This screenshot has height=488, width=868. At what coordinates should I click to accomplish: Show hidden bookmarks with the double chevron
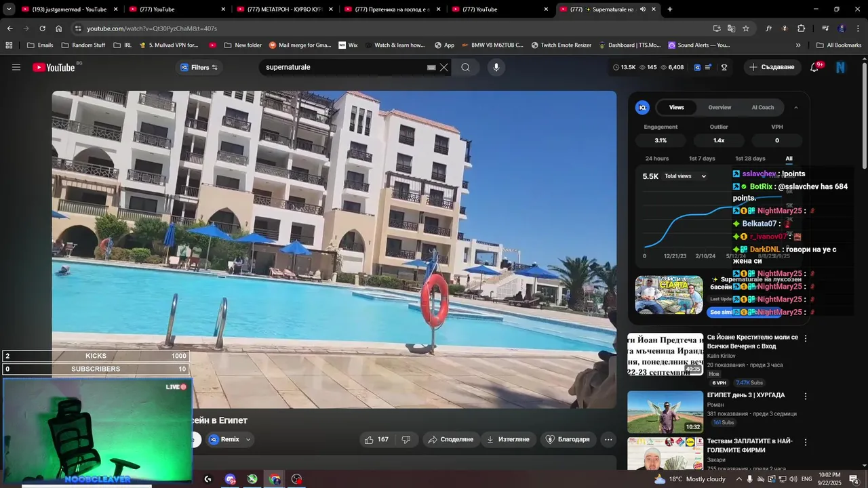(x=798, y=45)
